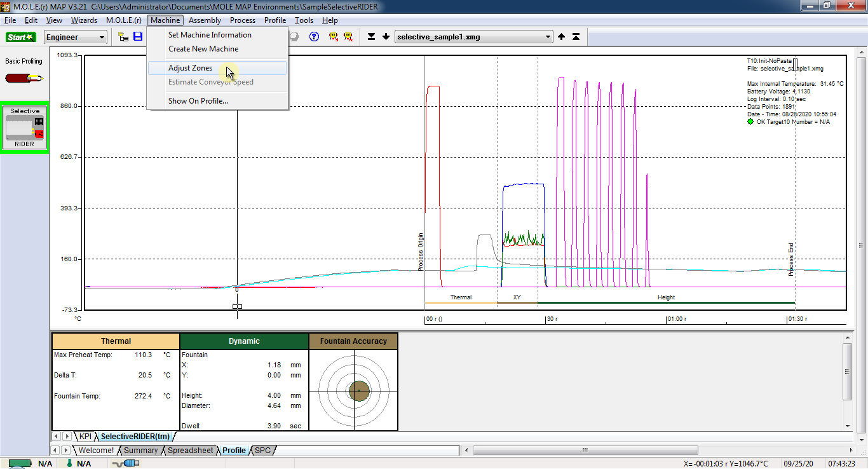Switch to Spreadsheet tab
The image size is (868, 469).
click(x=190, y=451)
